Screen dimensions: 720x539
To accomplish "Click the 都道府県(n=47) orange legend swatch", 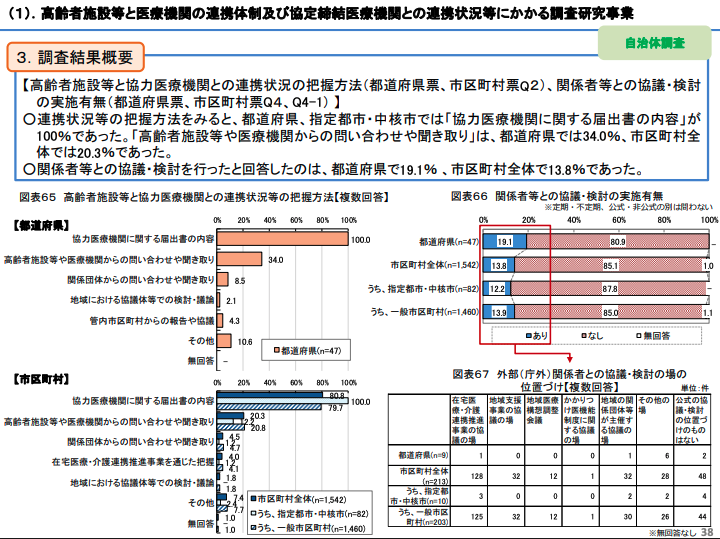I will [275, 351].
